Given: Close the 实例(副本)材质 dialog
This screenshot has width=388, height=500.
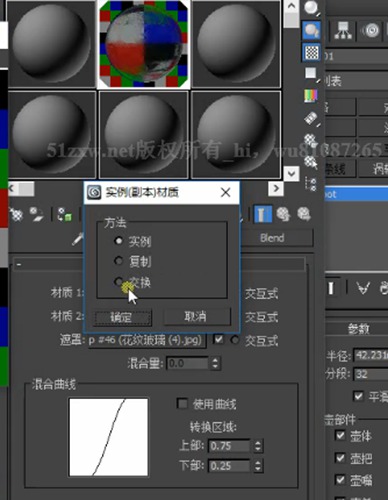Looking at the screenshot, I should (226, 192).
